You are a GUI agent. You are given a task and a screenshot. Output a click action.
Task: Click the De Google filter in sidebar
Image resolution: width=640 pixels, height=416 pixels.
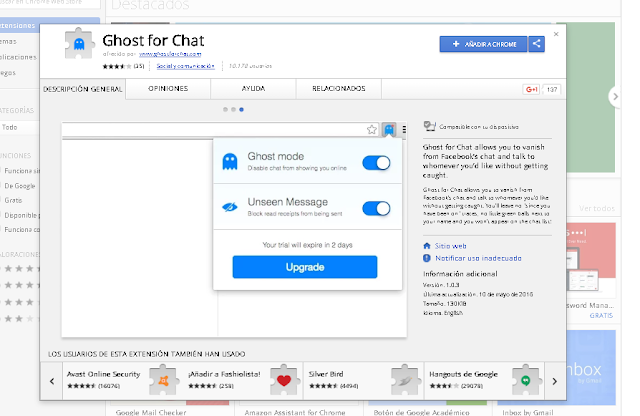20,186
